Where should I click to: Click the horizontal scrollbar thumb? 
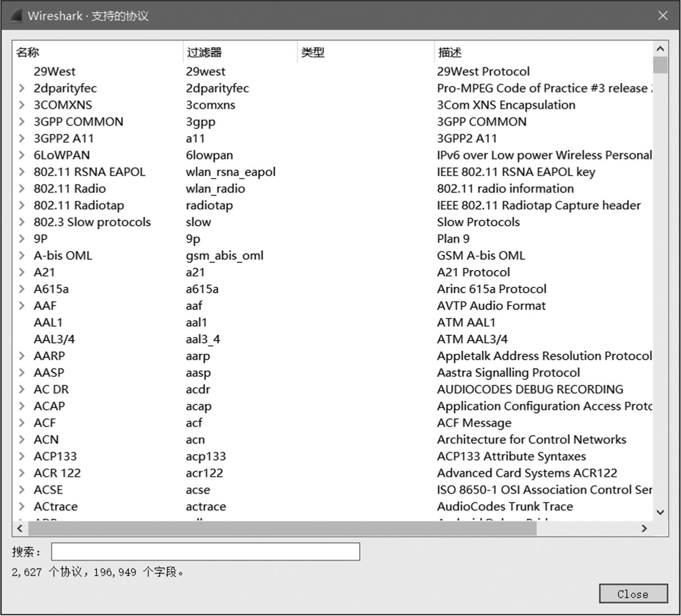[282, 528]
